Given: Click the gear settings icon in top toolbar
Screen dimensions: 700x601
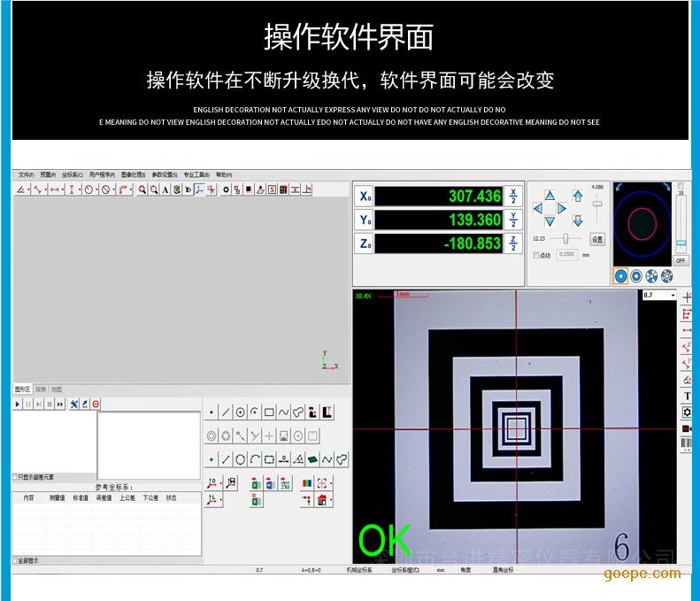Looking at the screenshot, I should (226, 189).
